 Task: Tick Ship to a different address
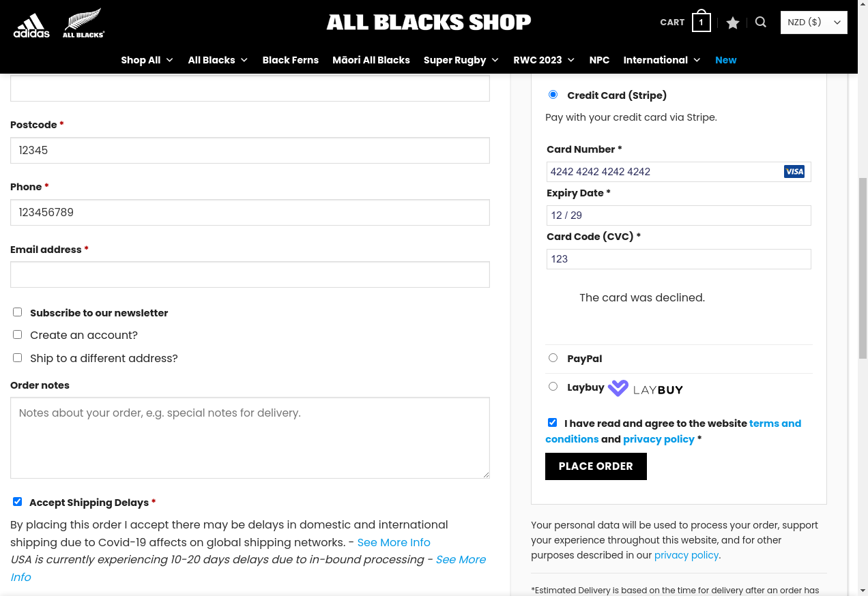18,358
